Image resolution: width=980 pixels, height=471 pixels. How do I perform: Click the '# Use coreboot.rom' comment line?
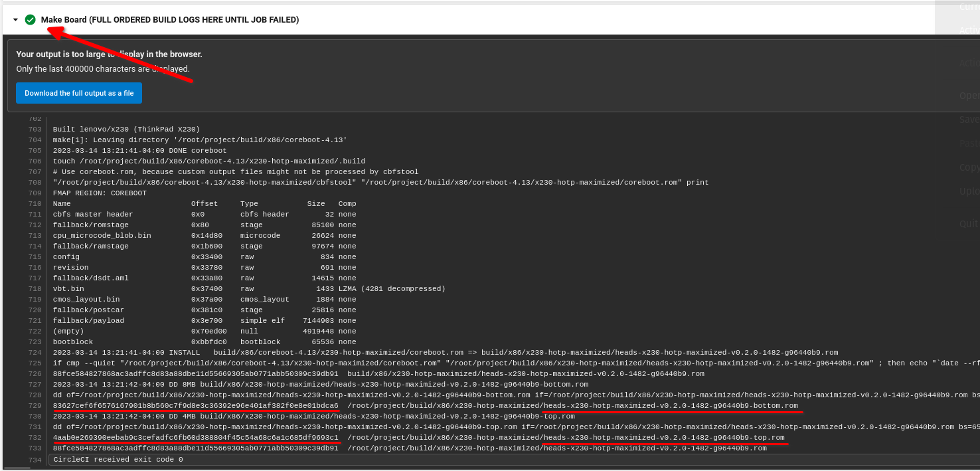click(x=236, y=172)
